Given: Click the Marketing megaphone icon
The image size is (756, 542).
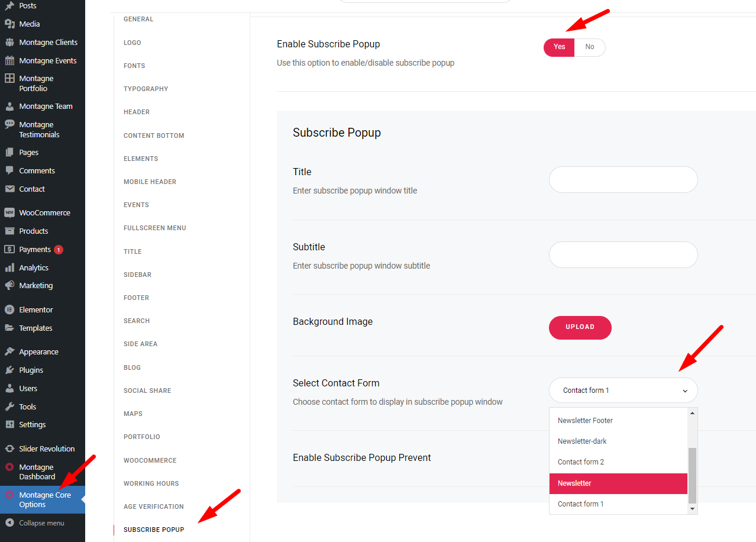Looking at the screenshot, I should coord(9,285).
